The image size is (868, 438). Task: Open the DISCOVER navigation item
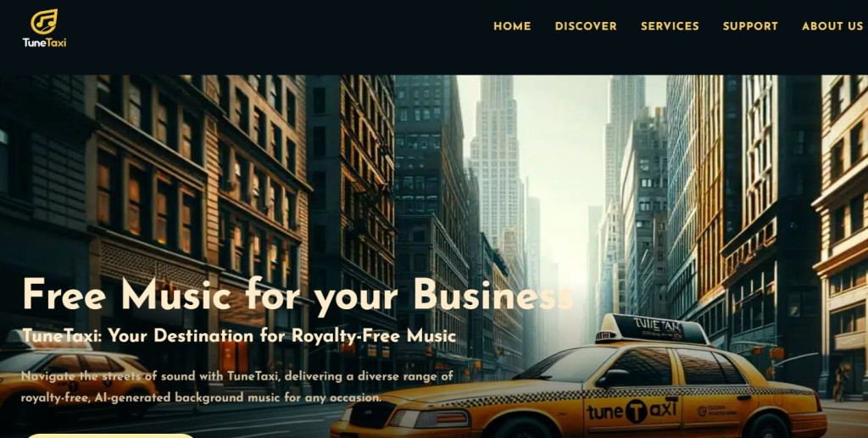coord(586,26)
